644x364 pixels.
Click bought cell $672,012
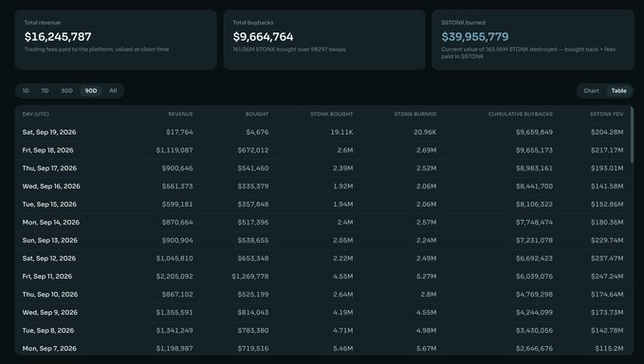253,150
